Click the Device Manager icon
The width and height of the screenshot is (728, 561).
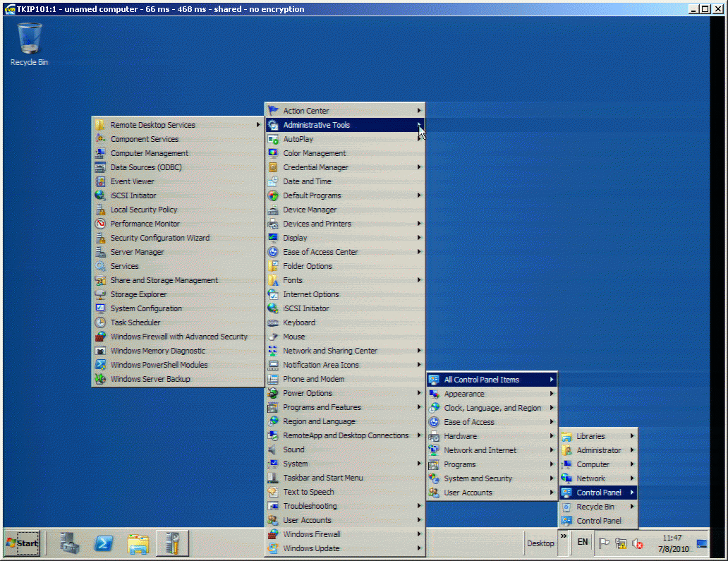pyautogui.click(x=273, y=210)
